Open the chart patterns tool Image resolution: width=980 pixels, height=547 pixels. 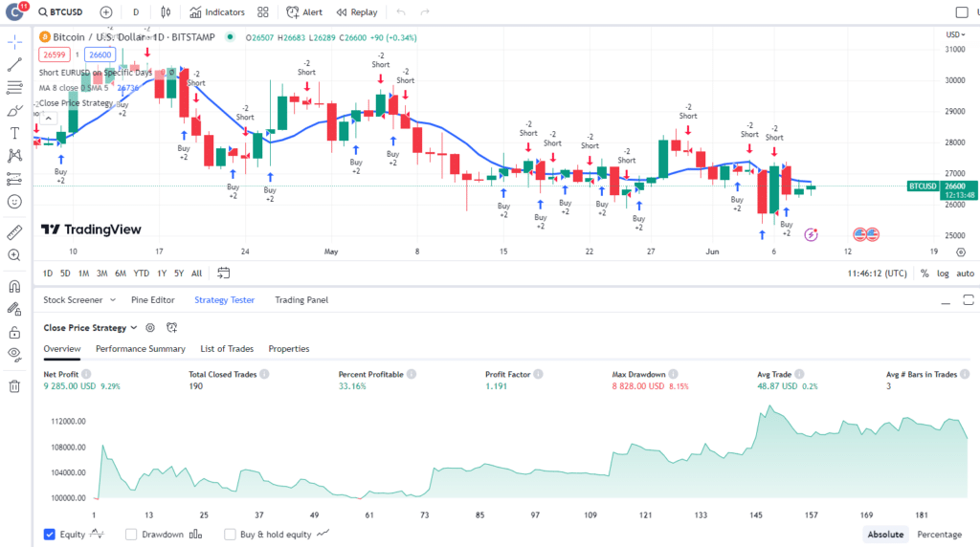click(15, 156)
